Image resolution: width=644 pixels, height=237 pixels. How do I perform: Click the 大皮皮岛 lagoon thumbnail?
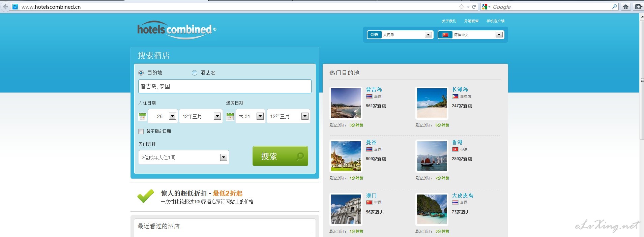click(x=432, y=209)
